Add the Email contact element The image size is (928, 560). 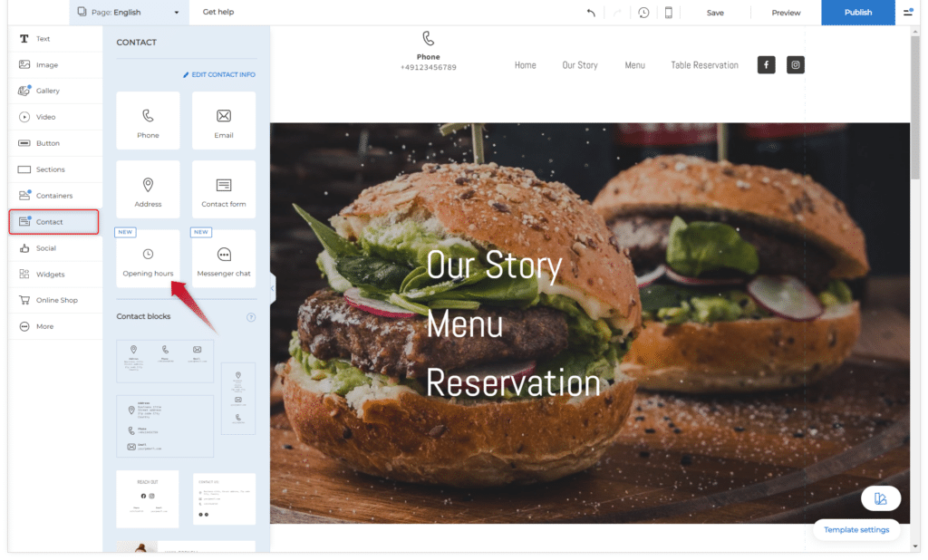[x=224, y=121]
